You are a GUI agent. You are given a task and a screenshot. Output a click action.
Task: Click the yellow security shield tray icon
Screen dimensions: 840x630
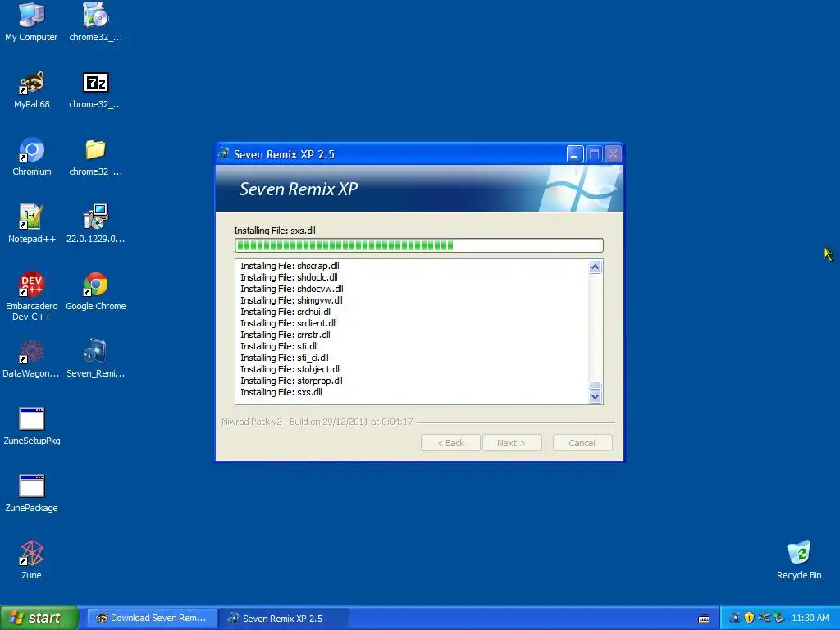[x=749, y=618]
